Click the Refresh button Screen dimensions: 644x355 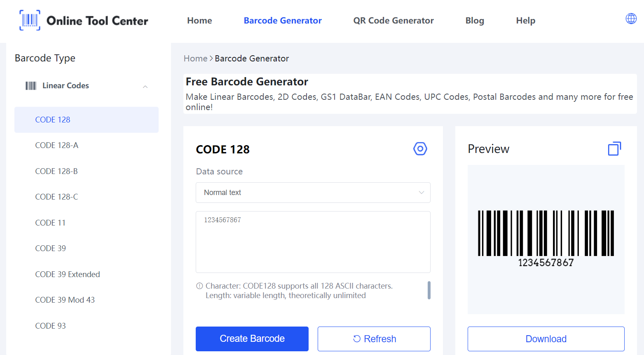(x=374, y=339)
